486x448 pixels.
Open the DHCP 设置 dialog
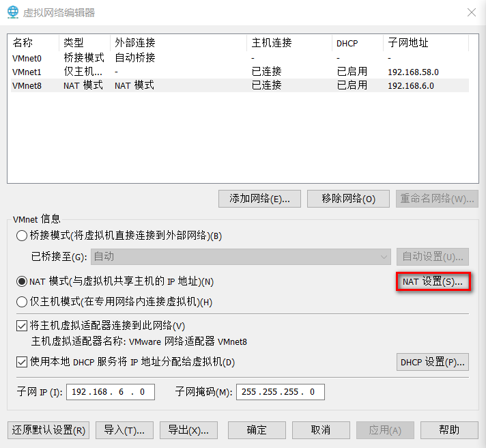[x=432, y=361]
